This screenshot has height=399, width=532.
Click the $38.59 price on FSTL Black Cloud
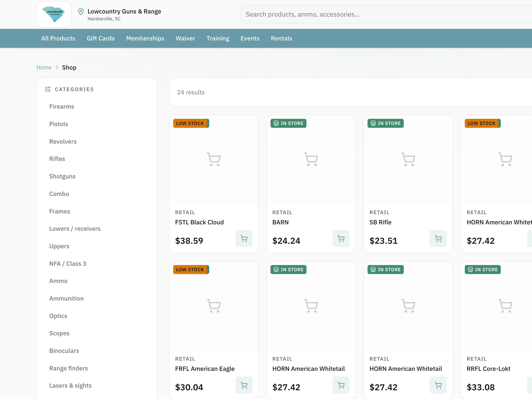click(189, 241)
